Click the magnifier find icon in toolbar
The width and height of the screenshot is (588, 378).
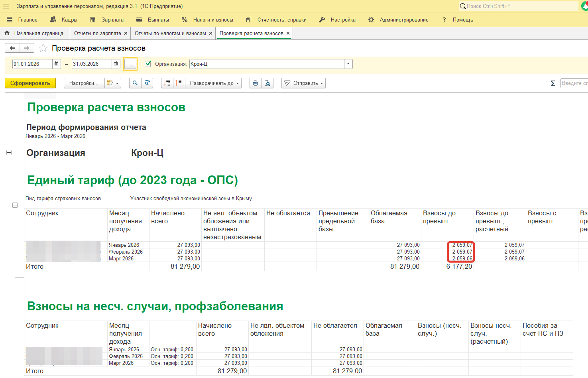coord(135,83)
